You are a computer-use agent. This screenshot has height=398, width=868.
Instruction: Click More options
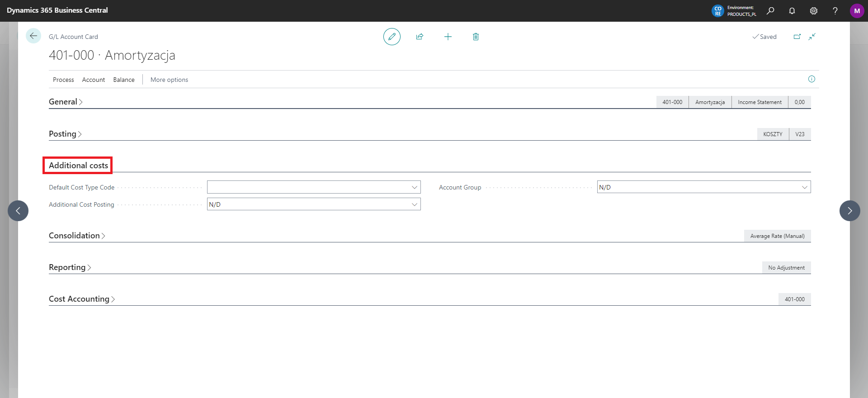click(169, 80)
